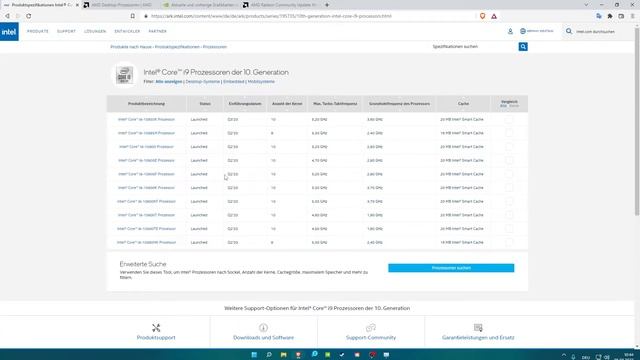This screenshot has width=640, height=360.
Task: Open the Intel Core i9-10900TE Processor link
Action: click(x=146, y=229)
